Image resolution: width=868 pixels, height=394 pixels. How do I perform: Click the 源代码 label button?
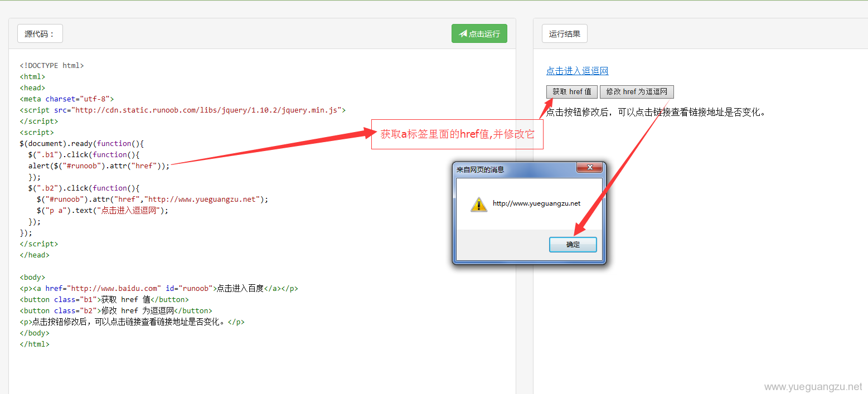pos(40,33)
